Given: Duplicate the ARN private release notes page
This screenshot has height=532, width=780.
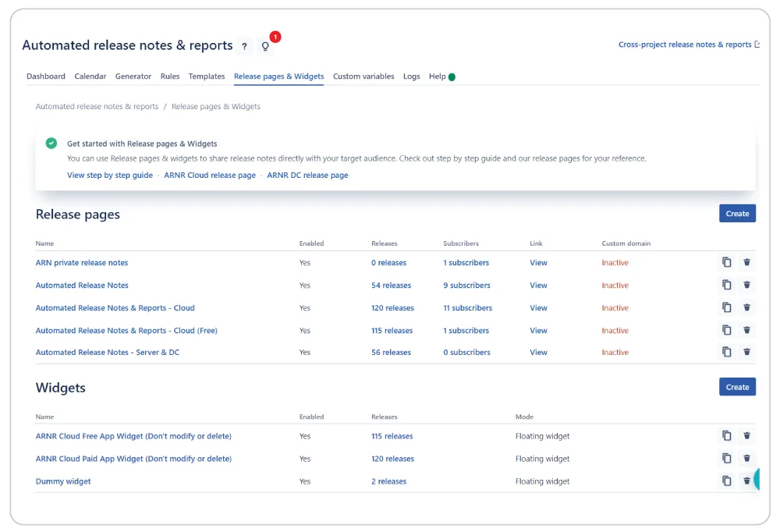Looking at the screenshot, I should (x=726, y=262).
